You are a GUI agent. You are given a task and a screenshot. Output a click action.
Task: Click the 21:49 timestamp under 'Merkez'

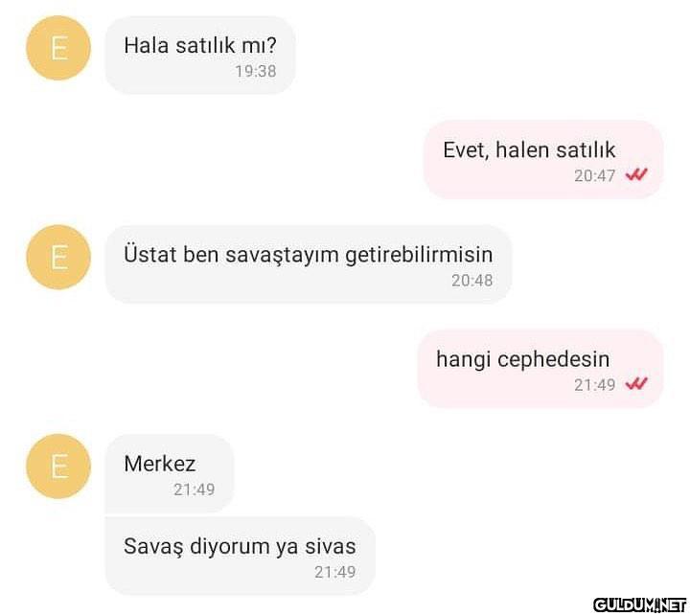click(194, 490)
